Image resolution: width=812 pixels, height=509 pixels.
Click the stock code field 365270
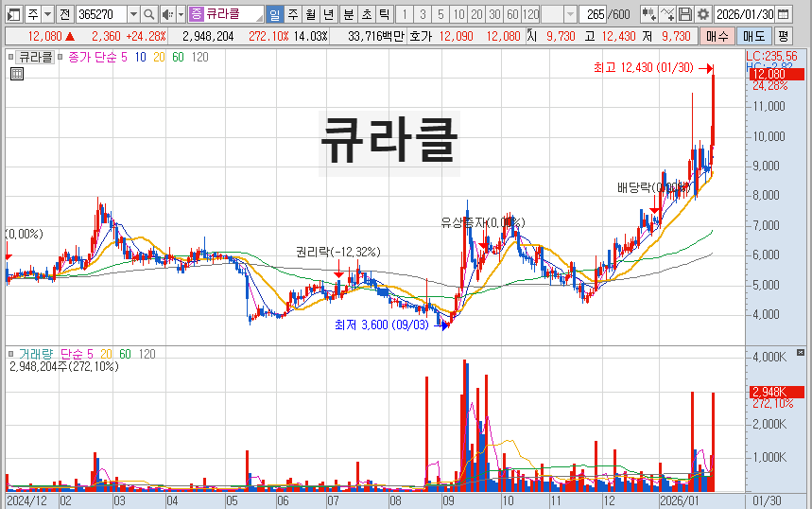pos(101,14)
